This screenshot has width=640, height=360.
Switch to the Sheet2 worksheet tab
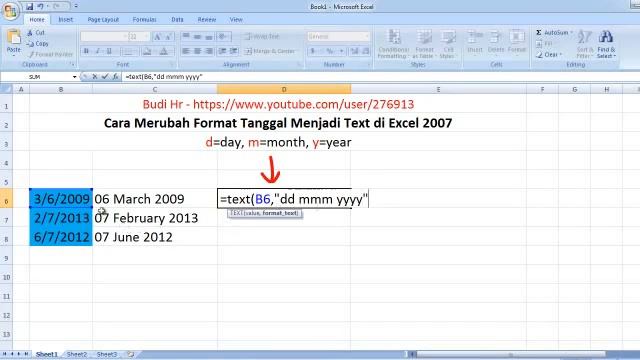pos(77,354)
